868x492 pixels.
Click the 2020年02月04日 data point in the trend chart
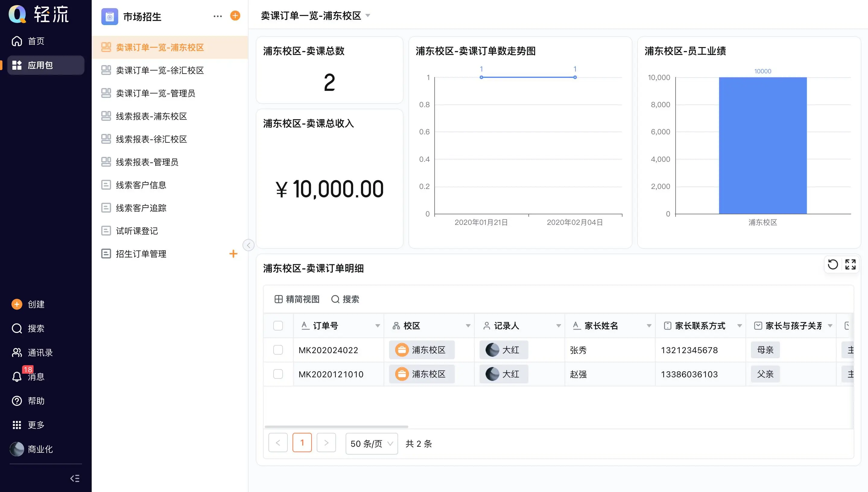(575, 77)
